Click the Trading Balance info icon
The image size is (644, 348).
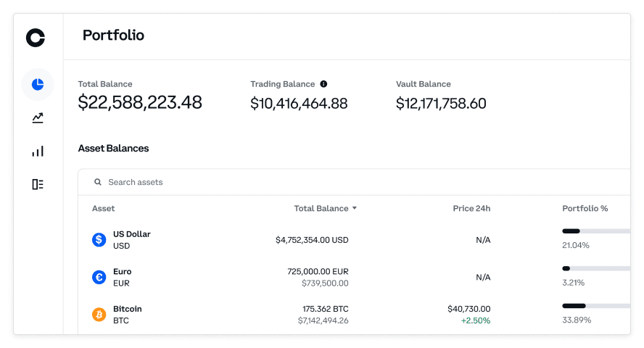coord(323,84)
